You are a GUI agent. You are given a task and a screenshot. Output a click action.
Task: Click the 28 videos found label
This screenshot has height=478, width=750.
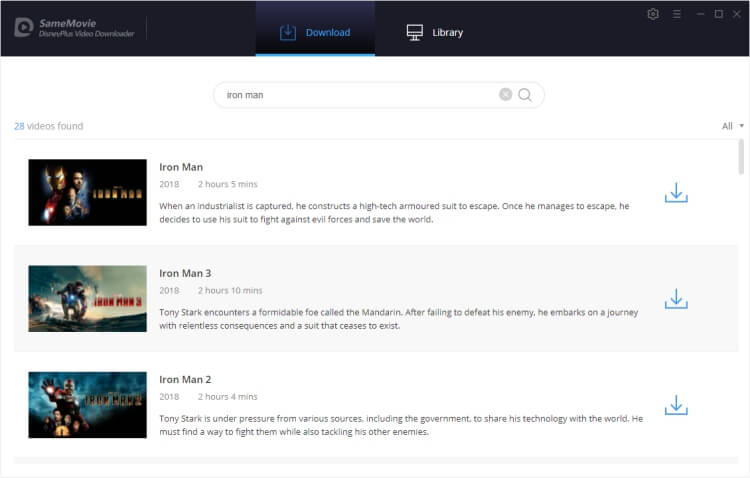pos(49,126)
